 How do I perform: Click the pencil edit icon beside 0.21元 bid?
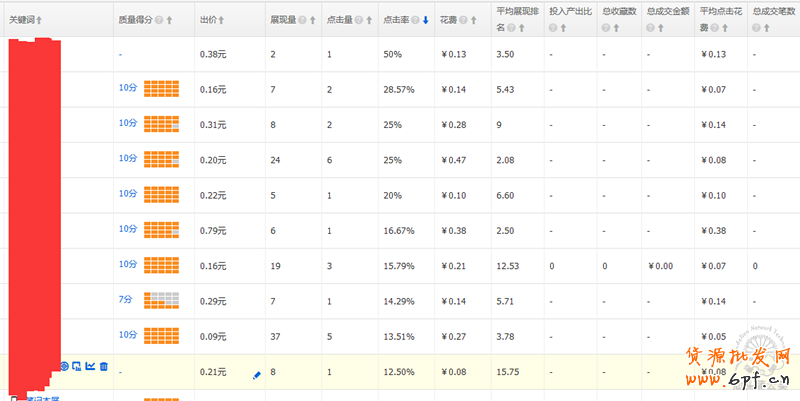[x=257, y=374]
